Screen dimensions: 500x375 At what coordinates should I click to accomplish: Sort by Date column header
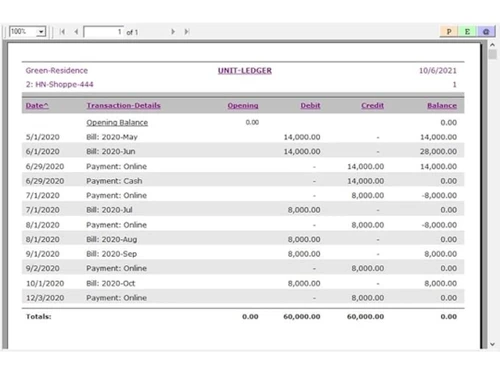click(x=37, y=105)
